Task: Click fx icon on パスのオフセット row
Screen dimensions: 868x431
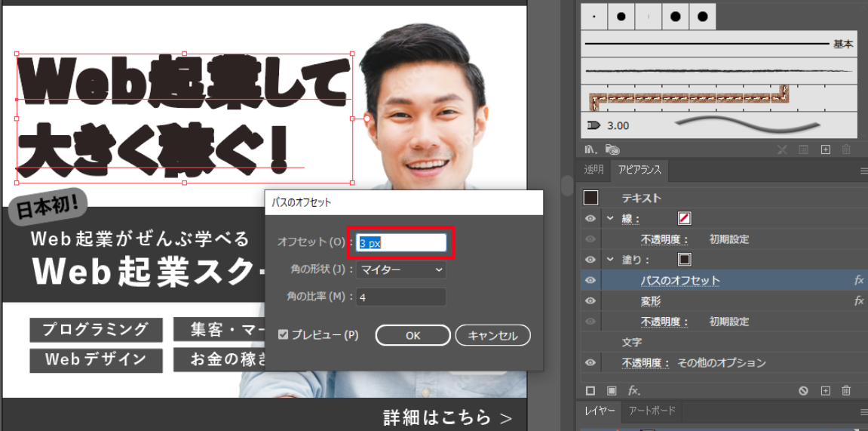Action: click(x=859, y=281)
